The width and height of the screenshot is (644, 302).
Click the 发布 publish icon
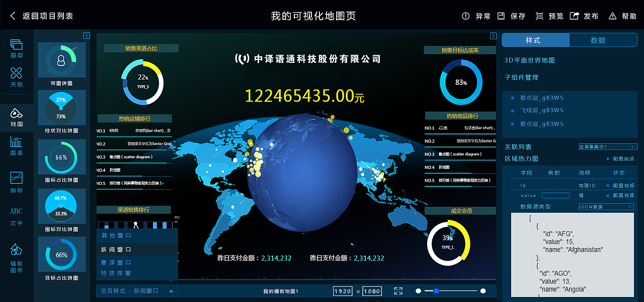(x=575, y=16)
